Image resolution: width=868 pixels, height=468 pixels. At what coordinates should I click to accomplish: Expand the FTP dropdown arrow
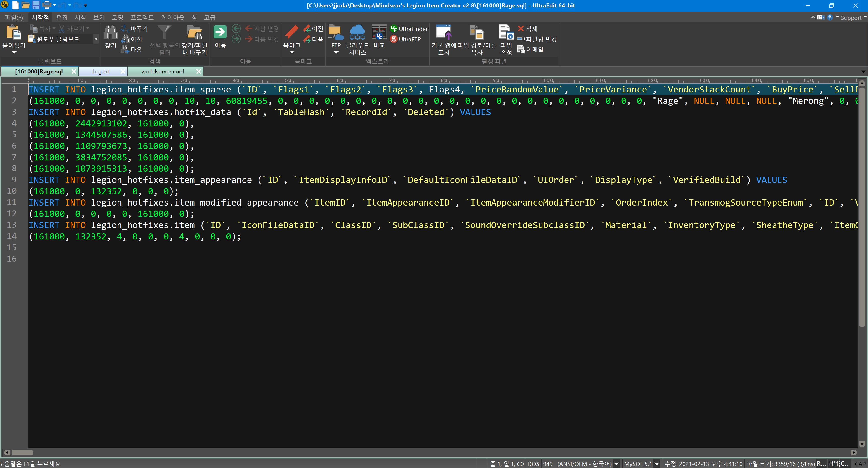click(336, 52)
